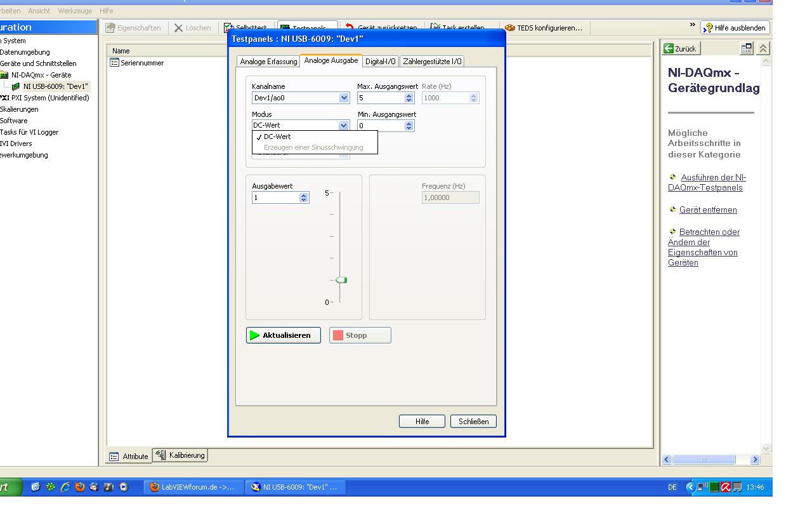Switch to the Digital-I/O tab
Image resolution: width=812 pixels, height=508 pixels.
pyautogui.click(x=381, y=62)
